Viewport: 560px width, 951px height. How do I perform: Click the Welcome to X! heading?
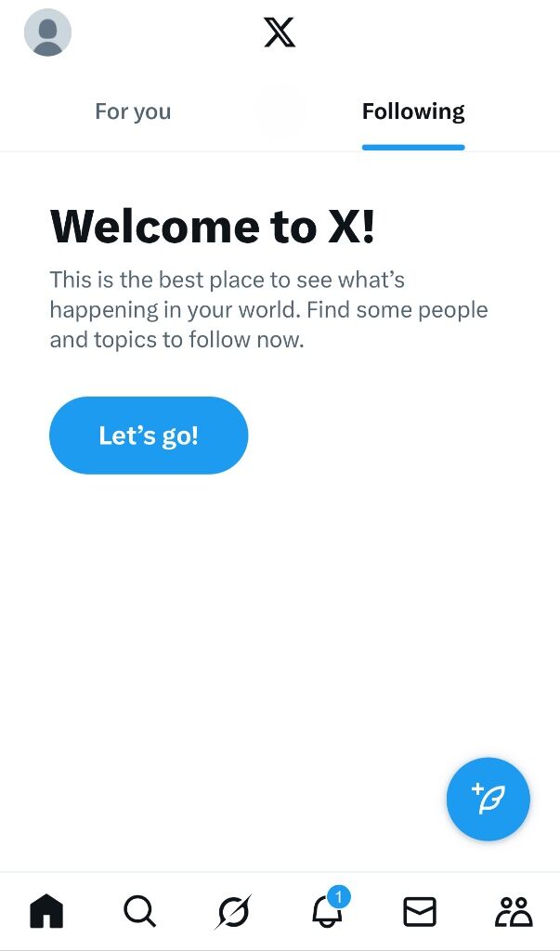pos(213,227)
